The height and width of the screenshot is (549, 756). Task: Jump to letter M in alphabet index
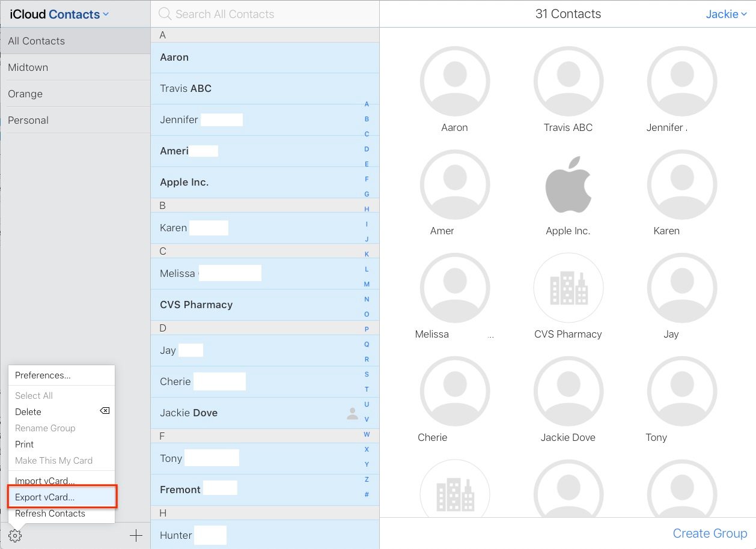pyautogui.click(x=367, y=284)
